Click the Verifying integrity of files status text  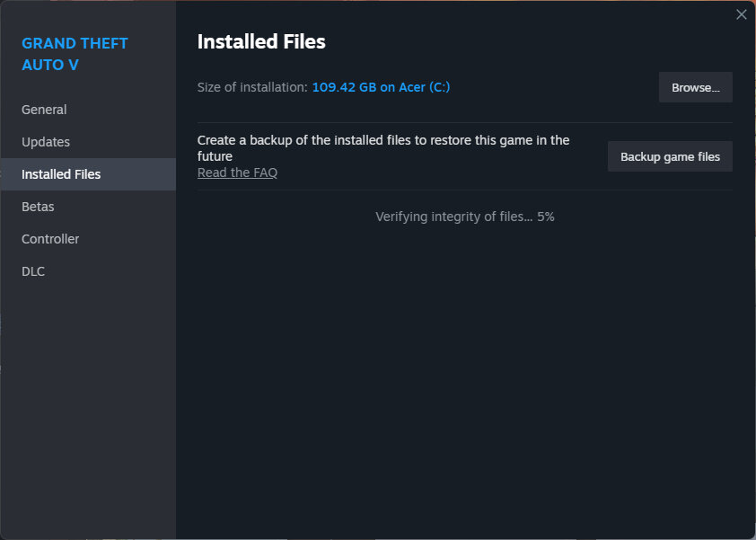coord(453,217)
